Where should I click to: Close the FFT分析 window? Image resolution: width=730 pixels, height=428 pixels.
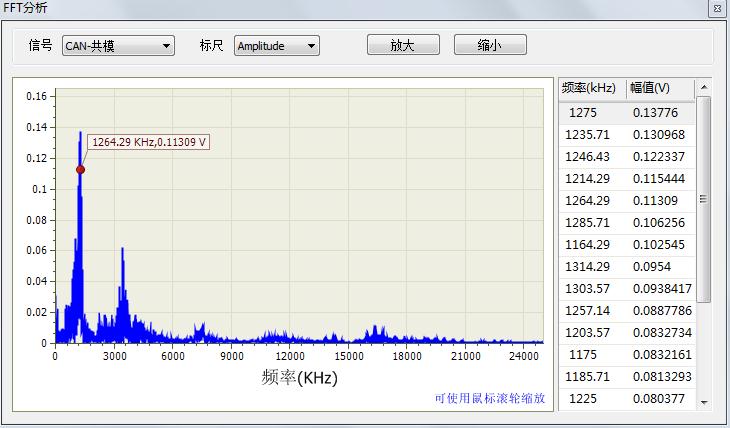[x=717, y=8]
